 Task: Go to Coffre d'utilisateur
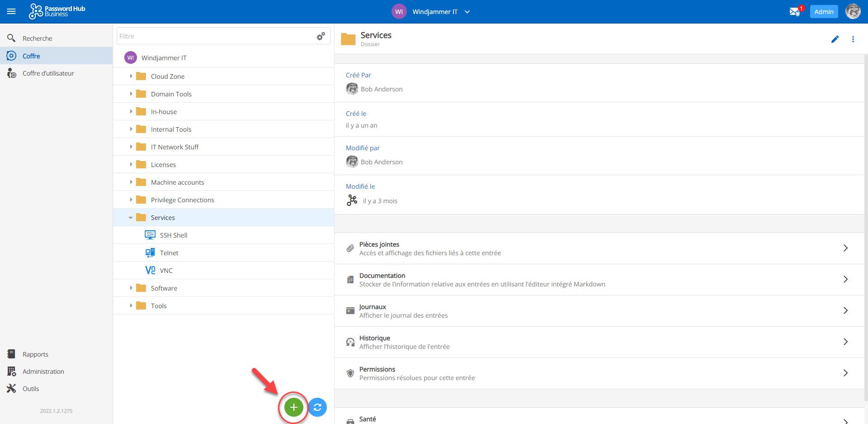coord(48,73)
